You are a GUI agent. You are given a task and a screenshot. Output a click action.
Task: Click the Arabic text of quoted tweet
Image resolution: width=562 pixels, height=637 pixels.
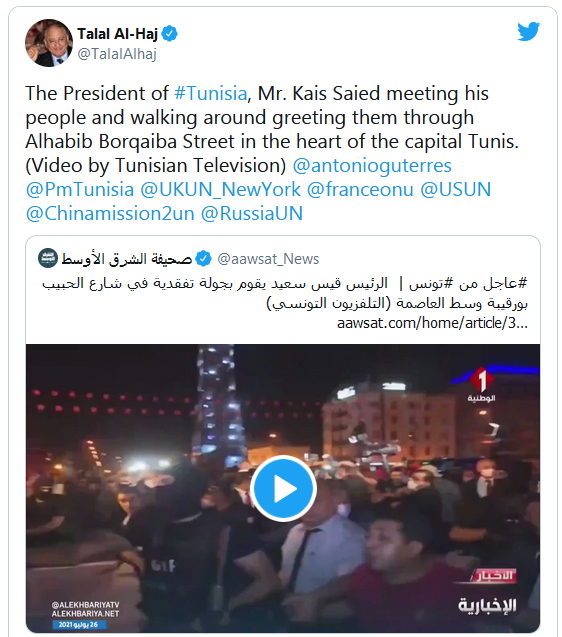pos(284,293)
